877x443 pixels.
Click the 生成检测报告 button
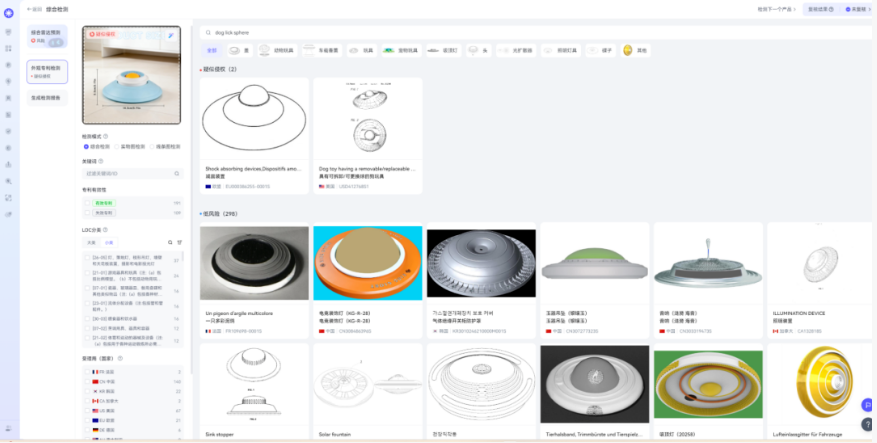47,98
